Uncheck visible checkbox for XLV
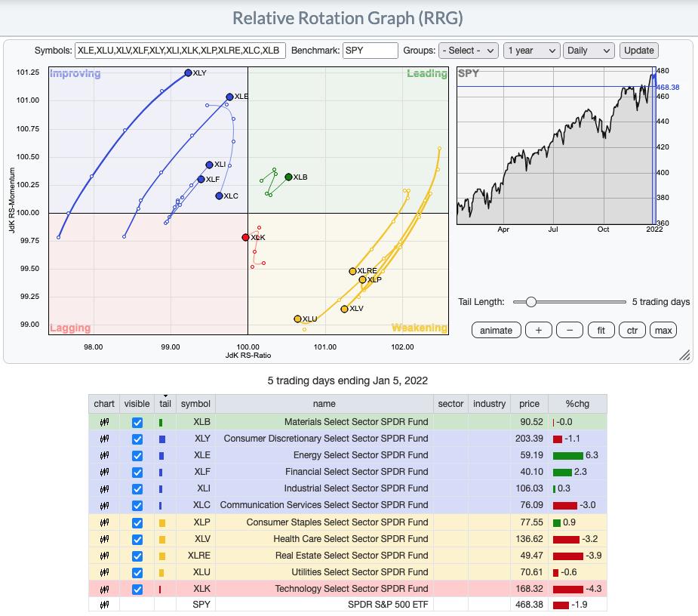This screenshot has width=698, height=616. tap(137, 540)
